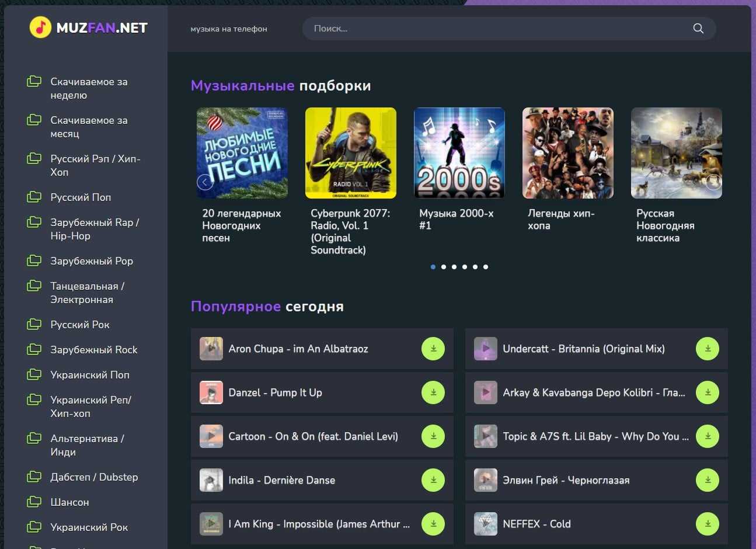Select sixth carousel pagination dot
The image size is (756, 549).
(x=486, y=267)
